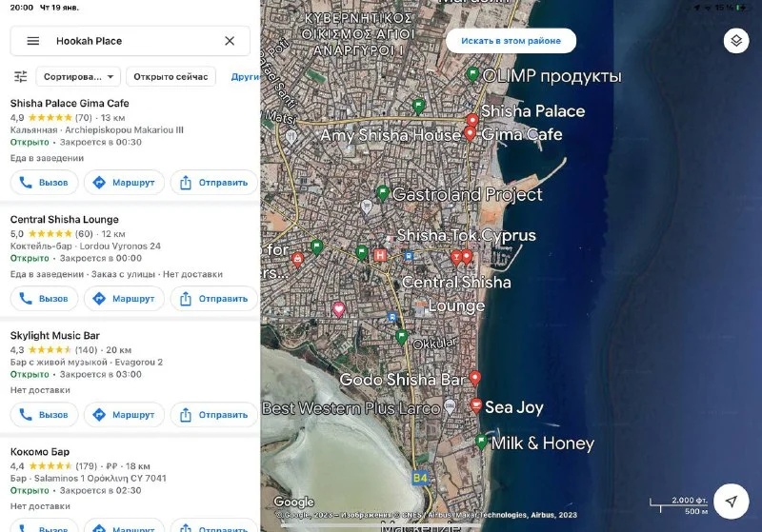Click the Hookah Place search field
762x532 pixels.
pos(133,41)
